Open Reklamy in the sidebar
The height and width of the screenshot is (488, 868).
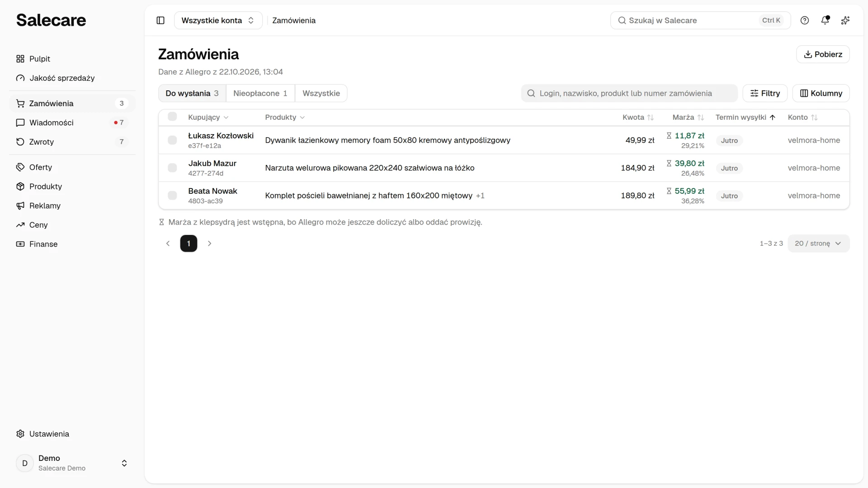tap(72, 206)
